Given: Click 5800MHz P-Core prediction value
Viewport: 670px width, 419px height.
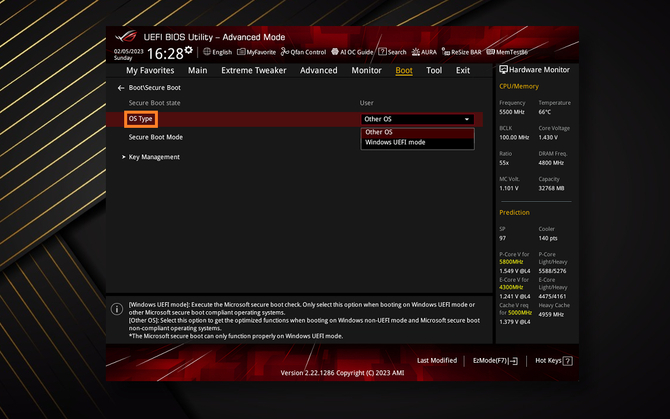Looking at the screenshot, I should point(511,262).
